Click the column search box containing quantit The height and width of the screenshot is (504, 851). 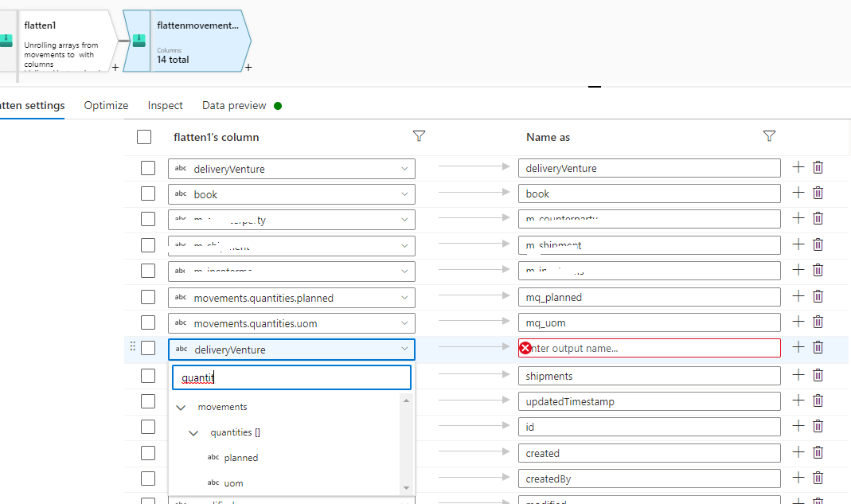pos(291,377)
